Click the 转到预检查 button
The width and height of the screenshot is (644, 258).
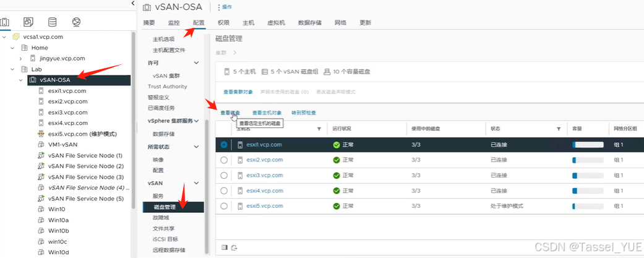tap(304, 113)
